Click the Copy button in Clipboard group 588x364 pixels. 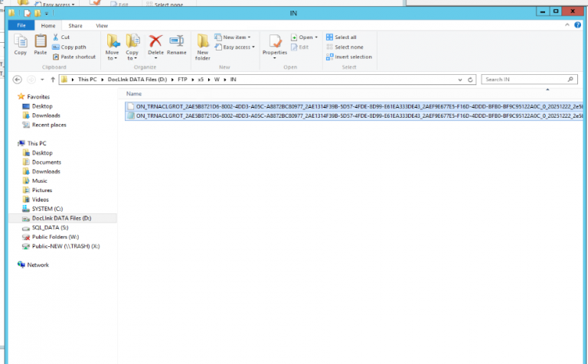(20, 44)
